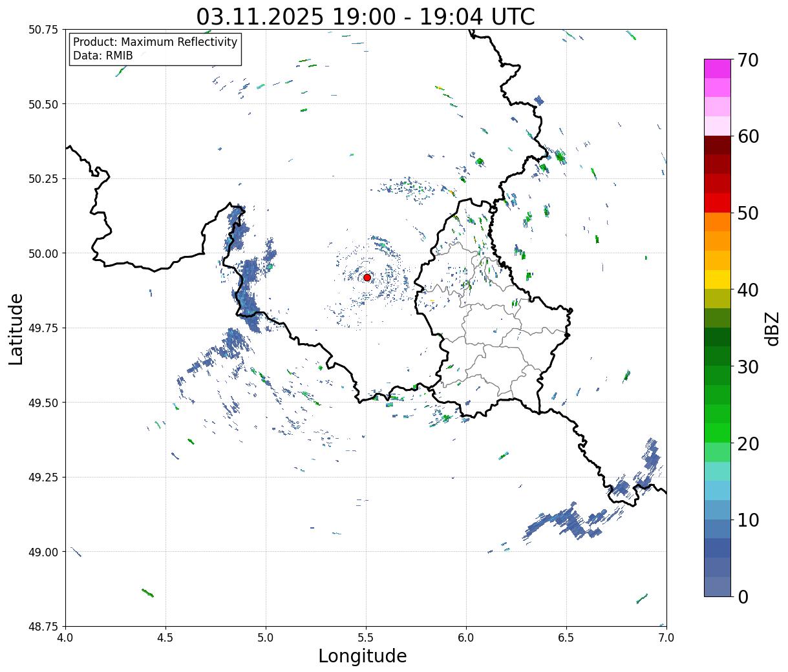Click the colorbar tick label 50
788x672 pixels.
747,213
